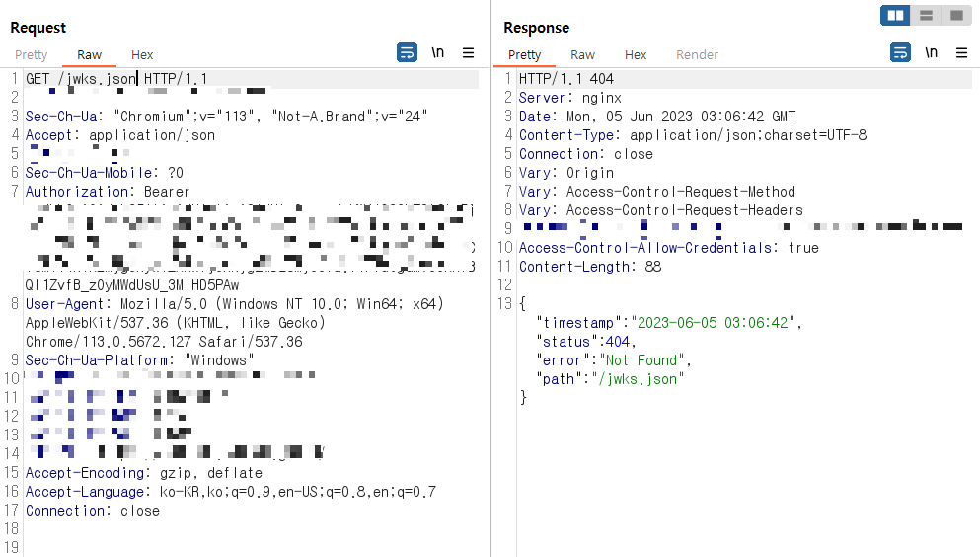Screen dimensions: 980x557
Task: Click Server: nginx response header
Action: pos(570,98)
